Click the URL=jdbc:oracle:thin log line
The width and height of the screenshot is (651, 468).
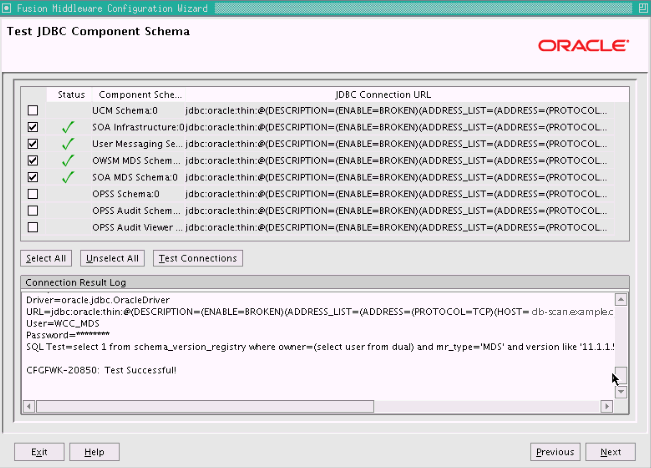[320, 311]
